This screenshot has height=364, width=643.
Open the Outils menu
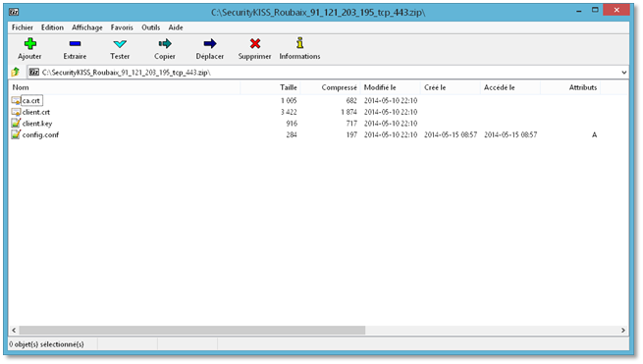coord(150,27)
